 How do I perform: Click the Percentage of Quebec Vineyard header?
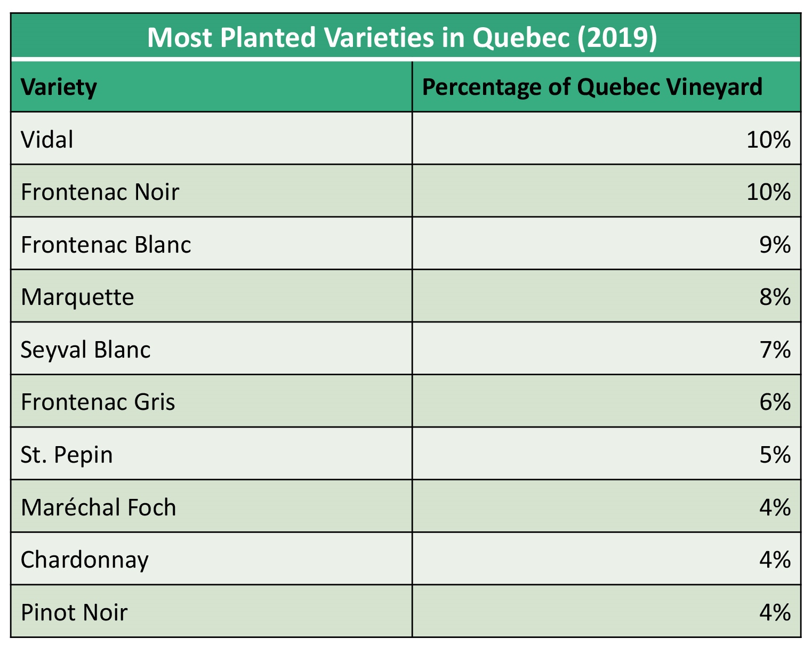592,86
